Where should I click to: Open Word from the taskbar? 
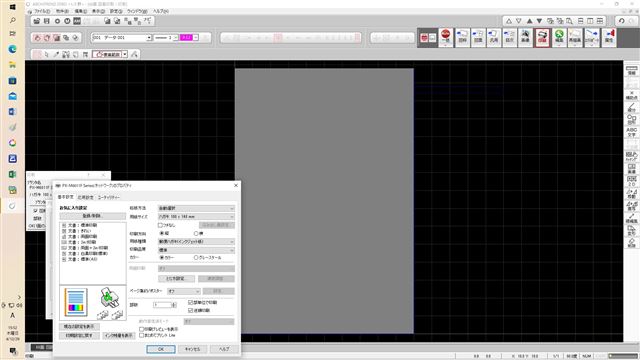(x=12, y=111)
